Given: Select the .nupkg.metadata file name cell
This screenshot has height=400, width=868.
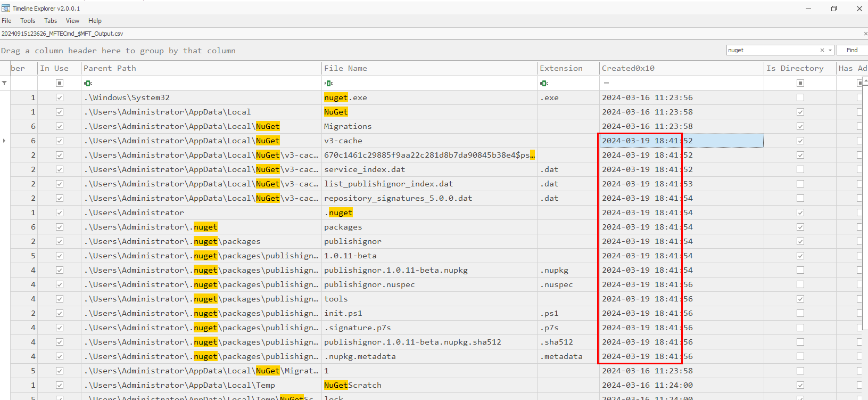Looking at the screenshot, I should 429,356.
